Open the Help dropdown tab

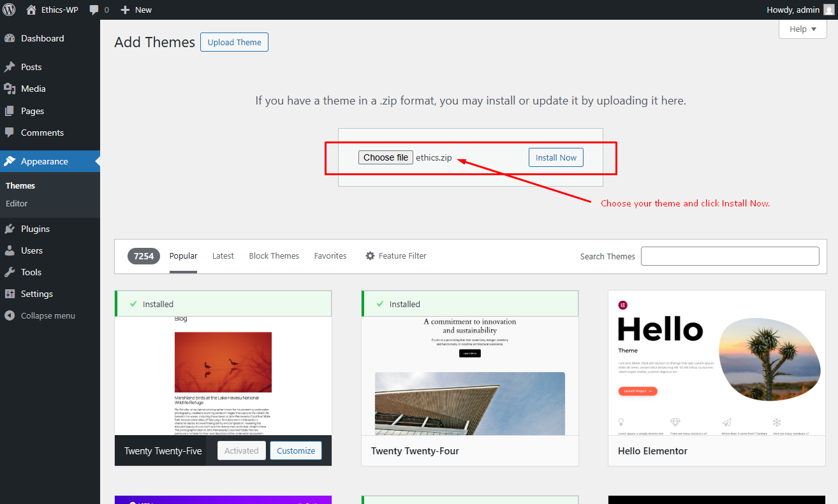803,29
